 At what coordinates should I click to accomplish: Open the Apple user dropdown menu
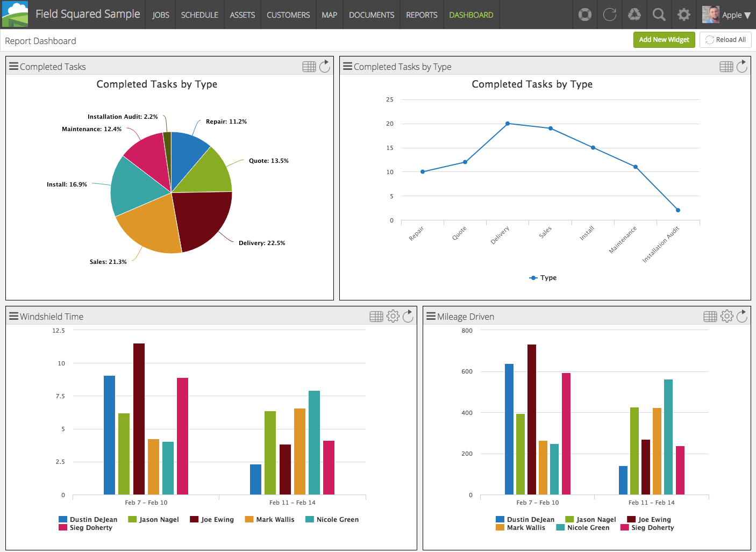point(737,15)
